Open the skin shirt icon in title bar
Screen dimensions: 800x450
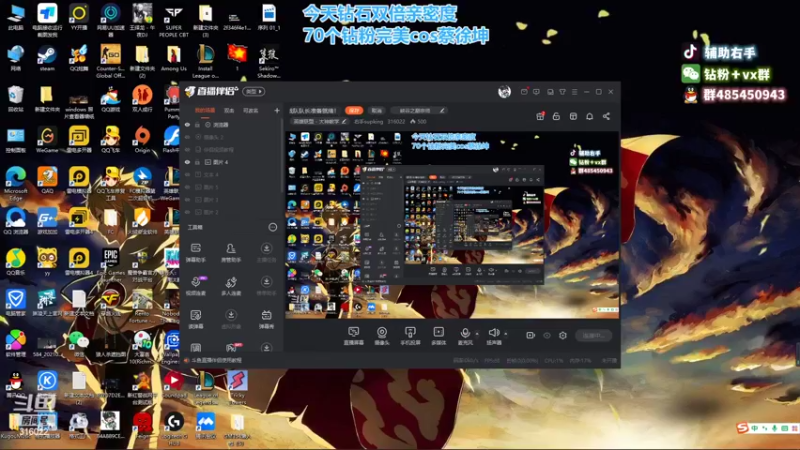coord(562,92)
